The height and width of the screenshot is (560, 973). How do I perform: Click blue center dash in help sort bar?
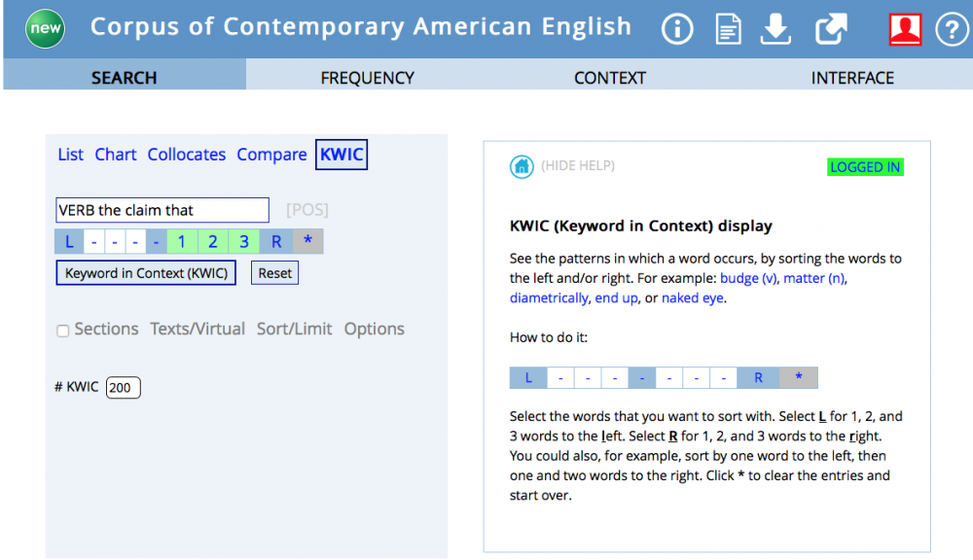point(641,377)
